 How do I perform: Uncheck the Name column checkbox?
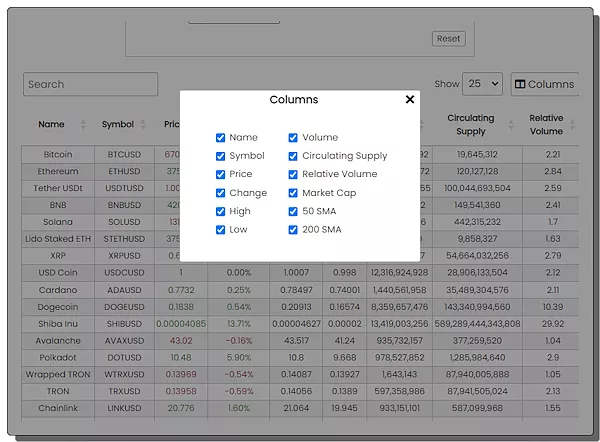pyautogui.click(x=220, y=138)
